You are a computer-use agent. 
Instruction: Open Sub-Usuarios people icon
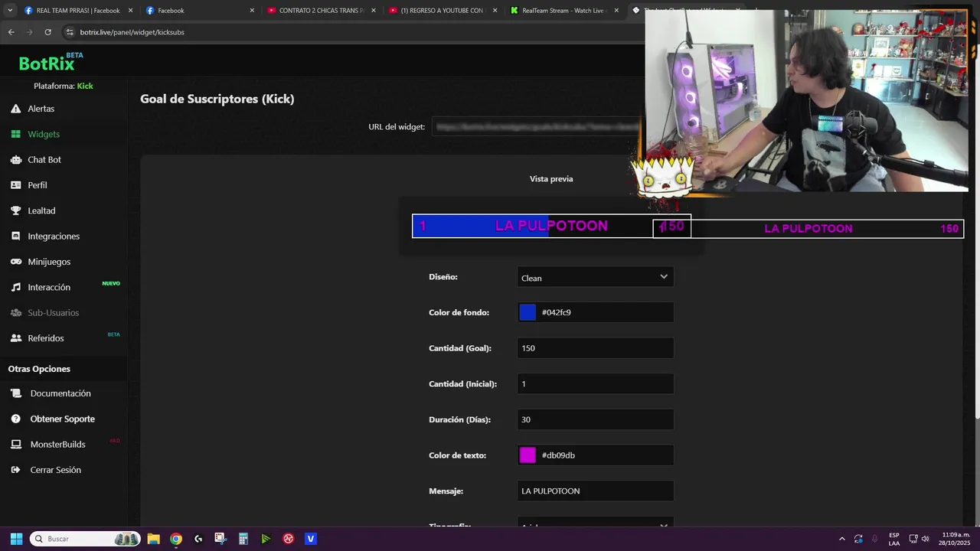[x=15, y=313]
